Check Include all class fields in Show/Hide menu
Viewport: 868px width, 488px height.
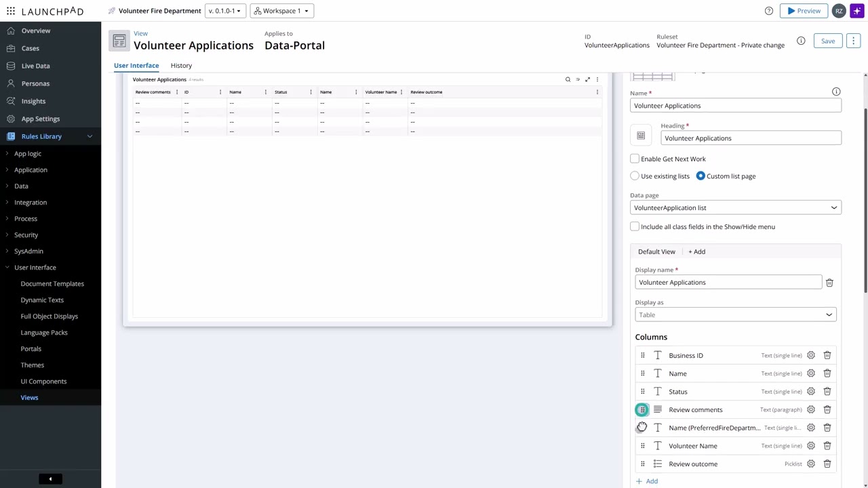(635, 226)
